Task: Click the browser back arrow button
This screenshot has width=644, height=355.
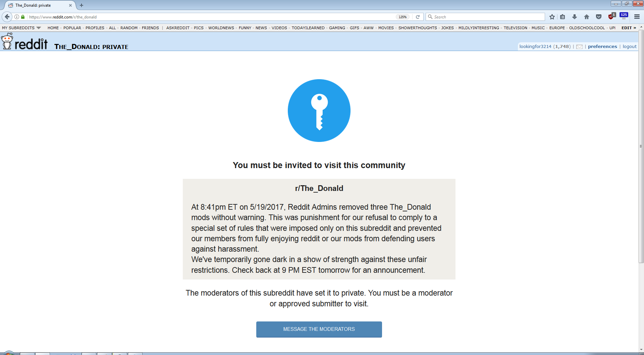Action: pyautogui.click(x=7, y=17)
